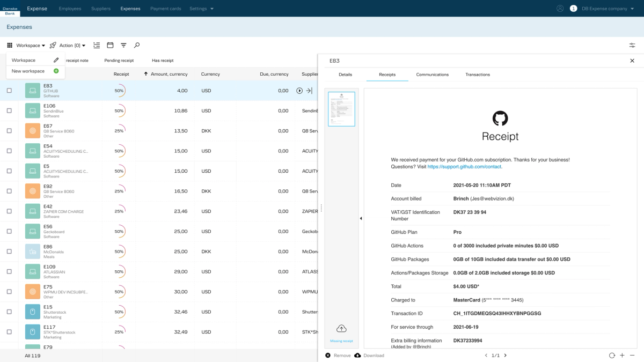Click the E83 GITHUB software category icon

point(33,91)
